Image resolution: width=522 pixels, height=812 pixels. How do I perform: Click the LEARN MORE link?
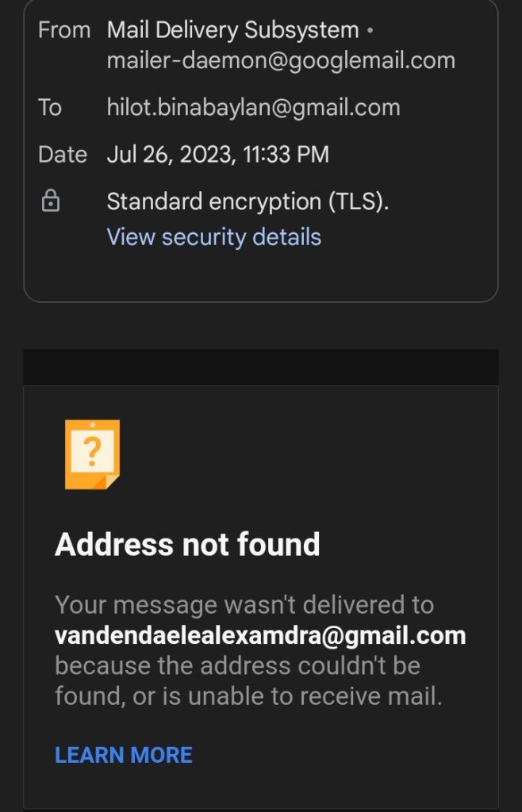coord(123,754)
